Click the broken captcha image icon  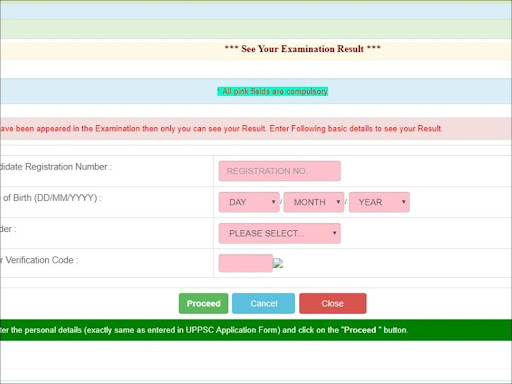click(x=278, y=263)
